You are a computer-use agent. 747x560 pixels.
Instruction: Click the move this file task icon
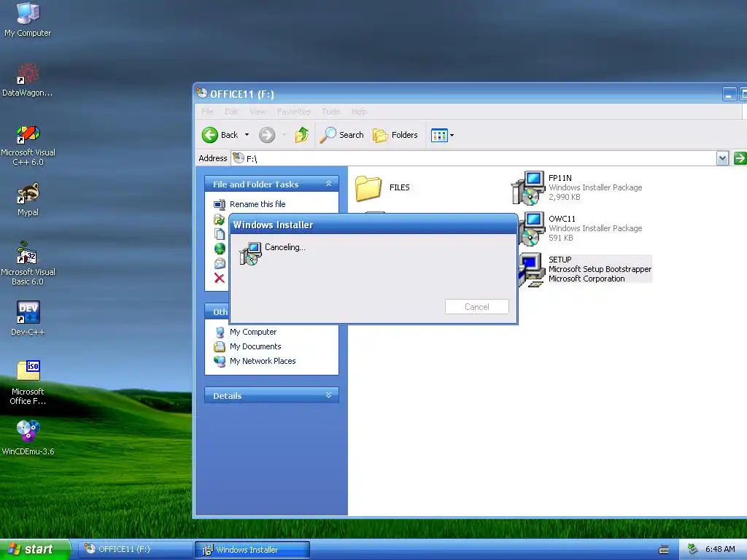click(x=219, y=219)
